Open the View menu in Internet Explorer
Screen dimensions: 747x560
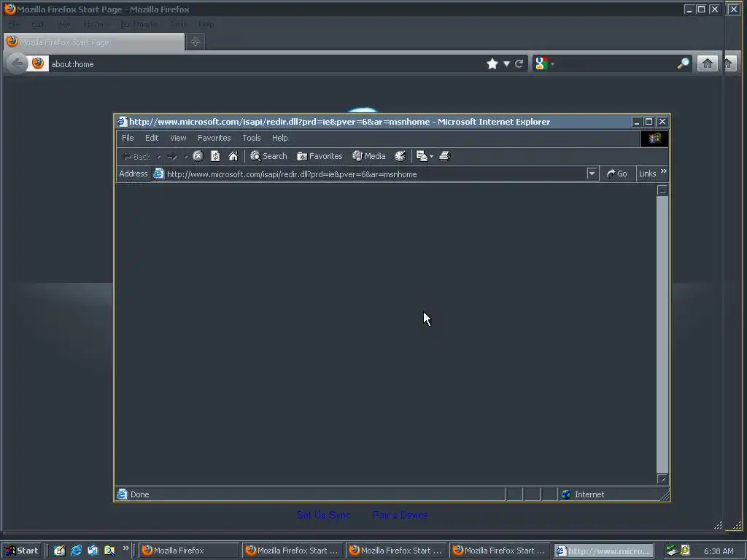tap(178, 138)
